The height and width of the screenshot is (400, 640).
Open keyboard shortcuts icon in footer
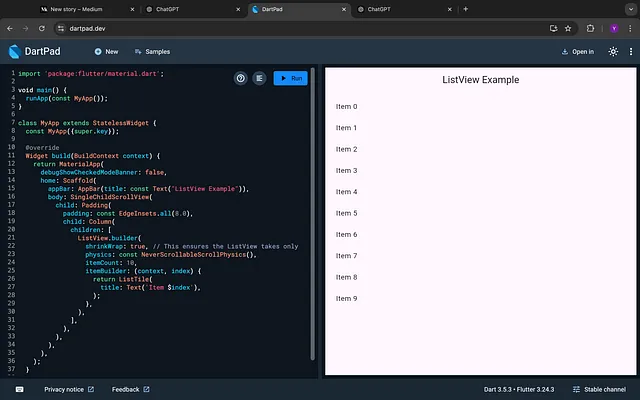[x=19, y=389]
